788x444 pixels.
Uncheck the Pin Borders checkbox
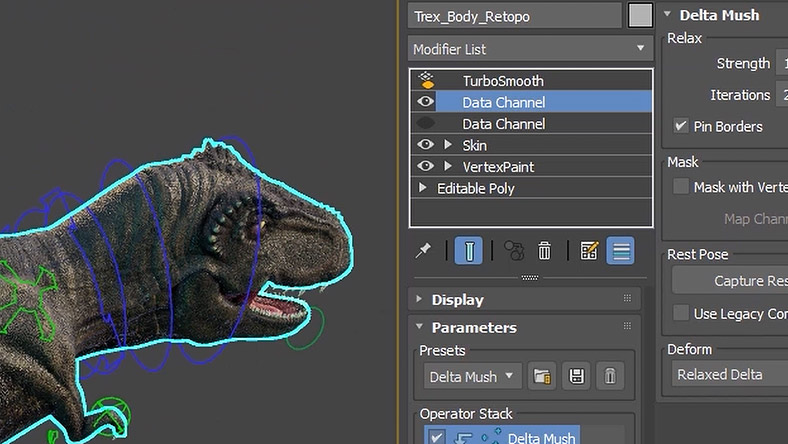(x=681, y=126)
